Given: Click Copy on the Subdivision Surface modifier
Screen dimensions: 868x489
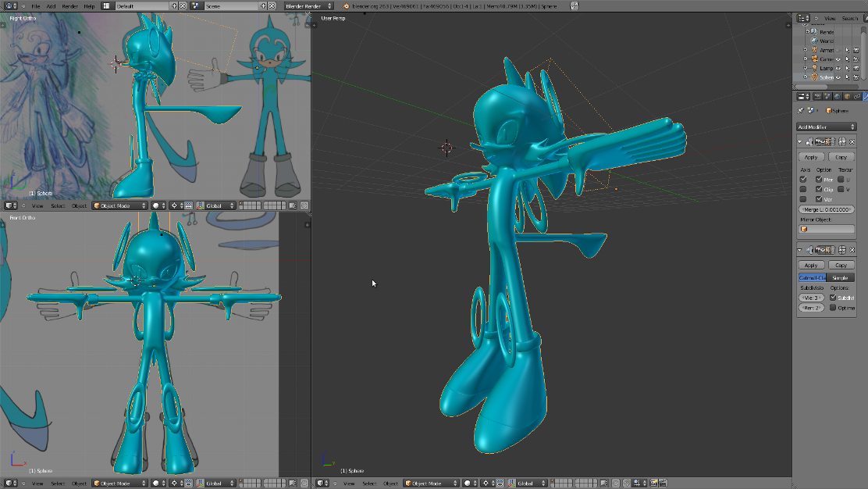Looking at the screenshot, I should 840,266.
